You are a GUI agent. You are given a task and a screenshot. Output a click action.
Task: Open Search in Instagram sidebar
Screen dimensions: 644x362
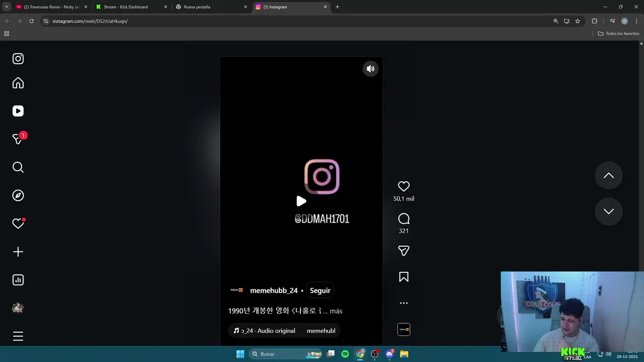[18, 167]
